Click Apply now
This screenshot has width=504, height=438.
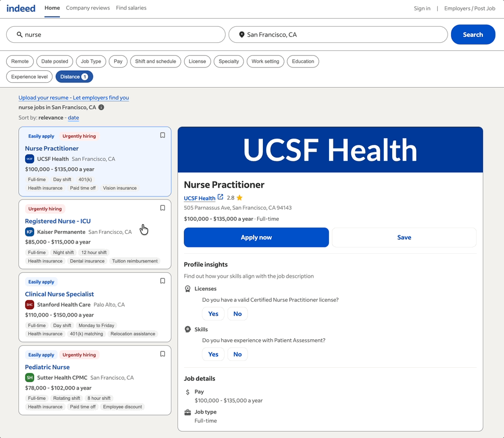256,237
